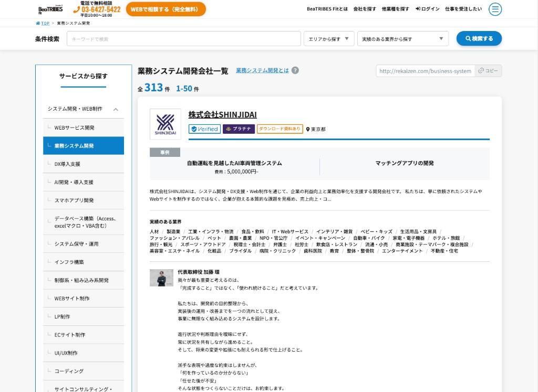Select WEBサービス開発 in sidebar

(x=84, y=128)
